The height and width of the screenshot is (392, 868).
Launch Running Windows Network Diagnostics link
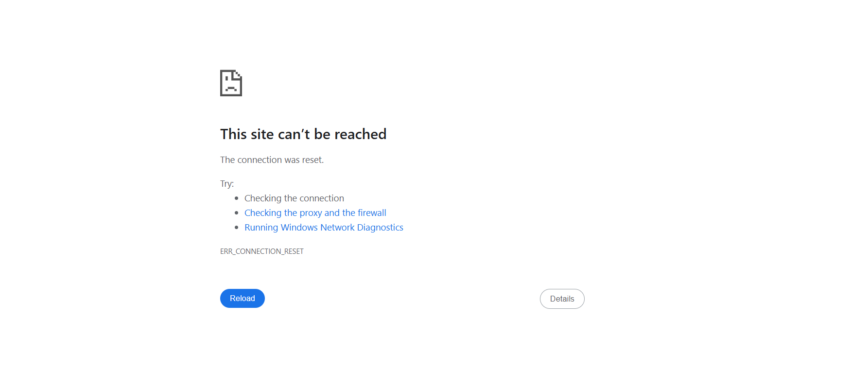click(324, 227)
